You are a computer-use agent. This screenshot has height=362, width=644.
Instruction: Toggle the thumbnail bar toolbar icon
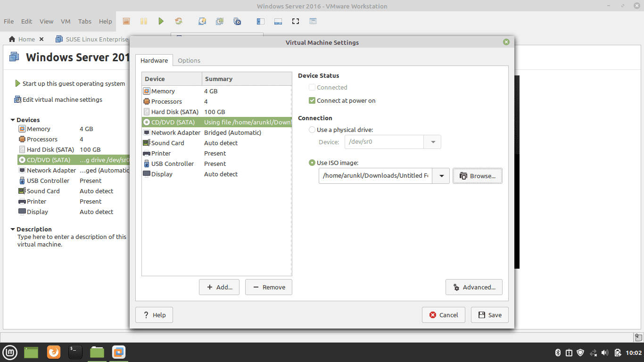[x=278, y=21]
